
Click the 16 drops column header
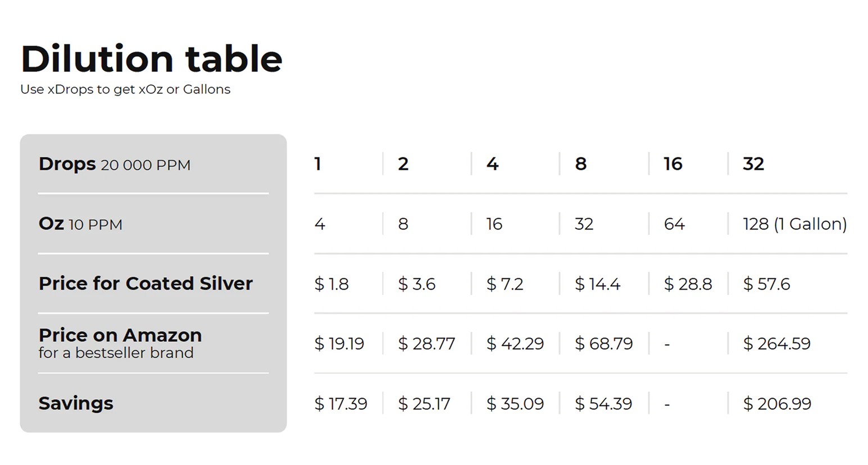673,164
